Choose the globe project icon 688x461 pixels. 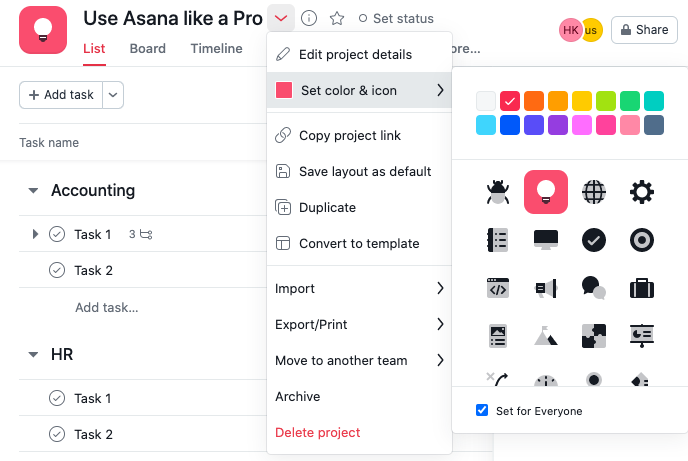click(x=594, y=192)
